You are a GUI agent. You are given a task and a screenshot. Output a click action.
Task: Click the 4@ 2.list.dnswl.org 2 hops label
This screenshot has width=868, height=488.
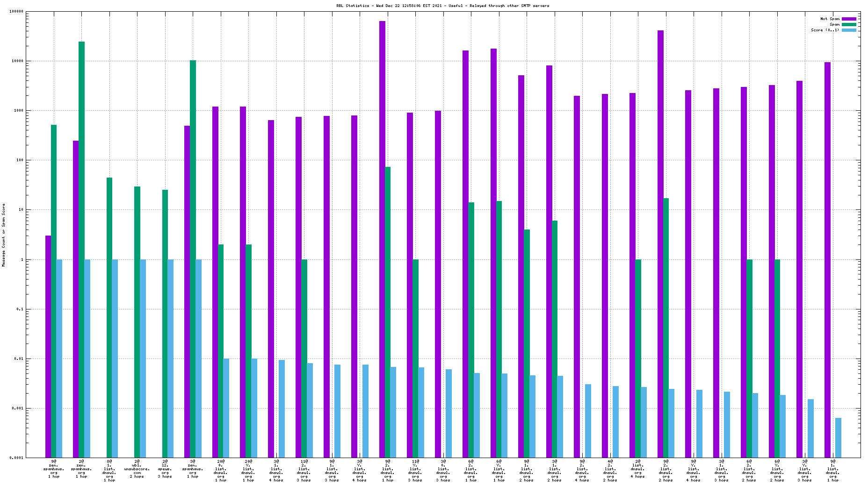[610, 469]
